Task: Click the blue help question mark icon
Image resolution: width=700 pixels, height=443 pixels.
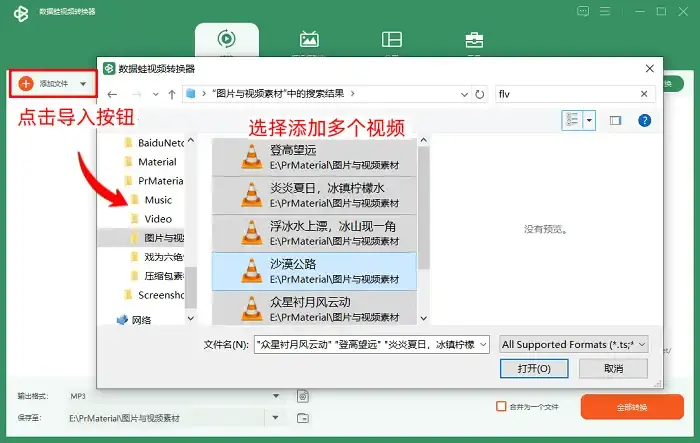Action: [644, 120]
